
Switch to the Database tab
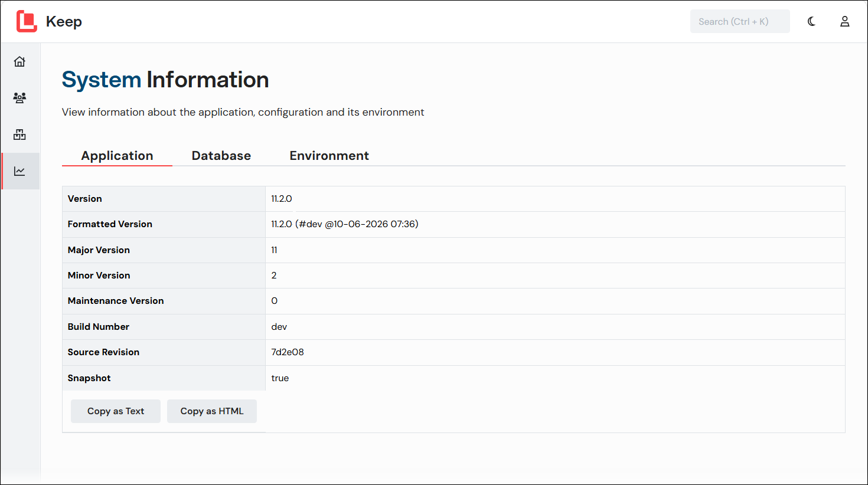221,156
